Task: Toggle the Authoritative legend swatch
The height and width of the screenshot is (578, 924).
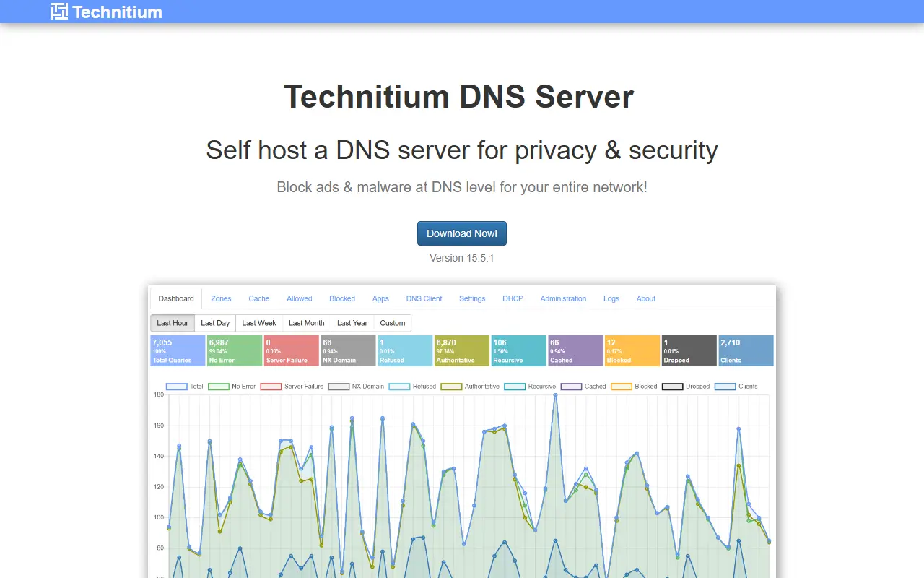Action: click(451, 387)
